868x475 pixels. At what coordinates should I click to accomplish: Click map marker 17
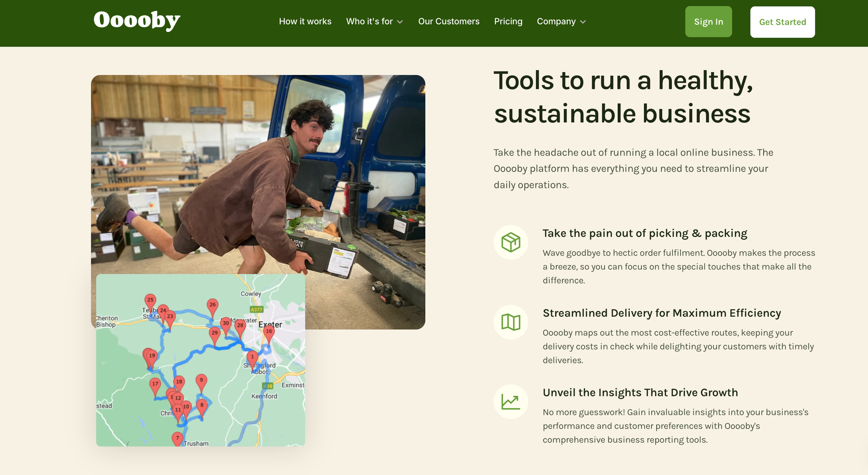coord(155,384)
